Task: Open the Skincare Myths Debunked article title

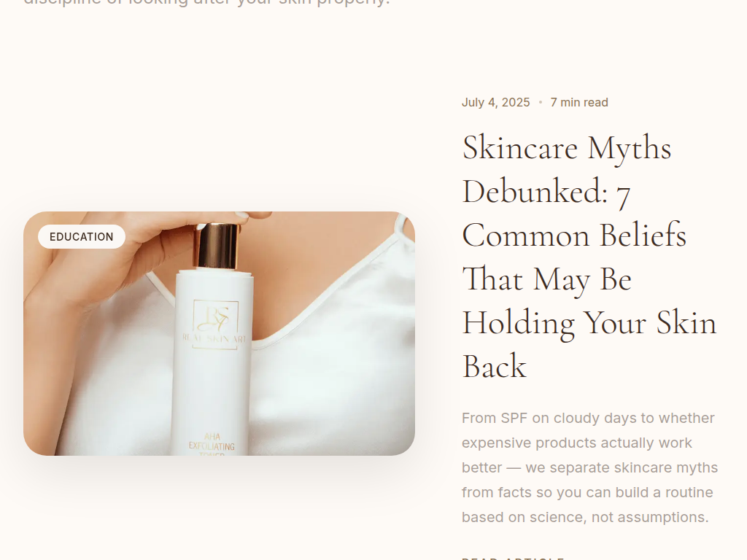Action: 589,257
